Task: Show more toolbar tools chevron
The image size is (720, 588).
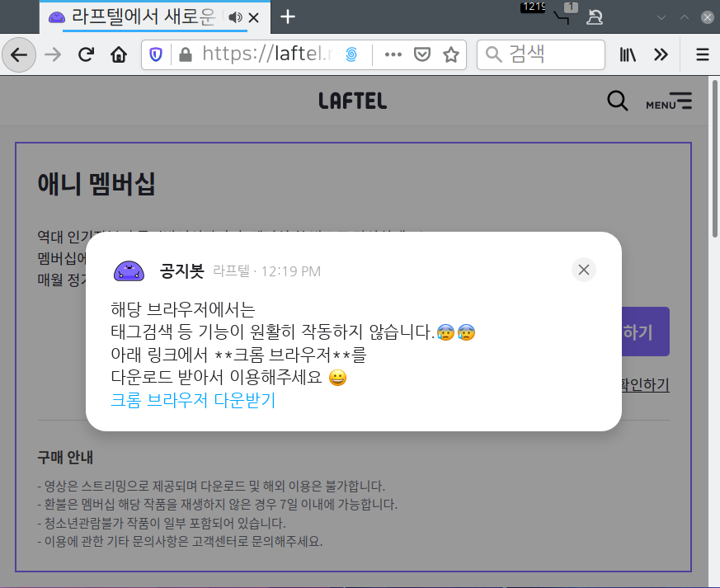Action: (661, 55)
